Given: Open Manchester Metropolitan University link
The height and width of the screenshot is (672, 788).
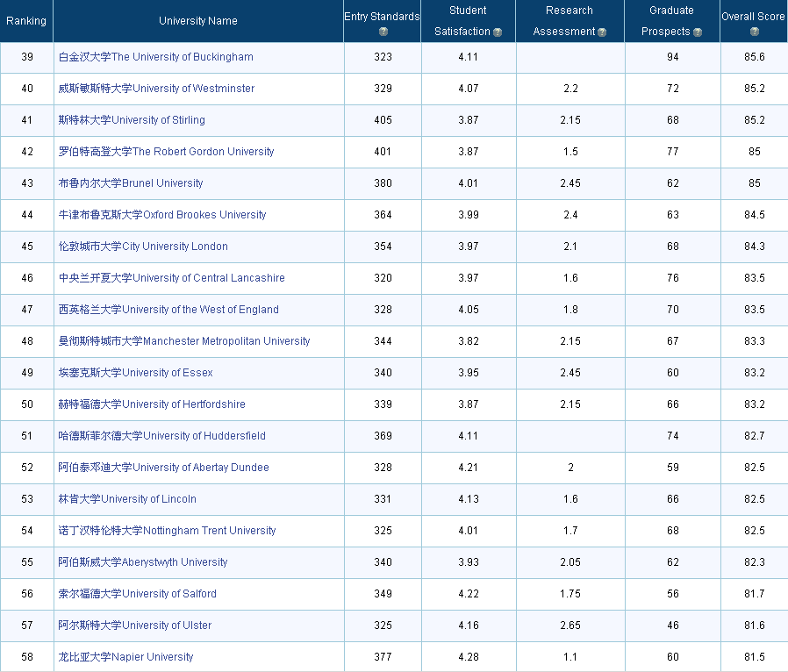Looking at the screenshot, I should pos(184,341).
